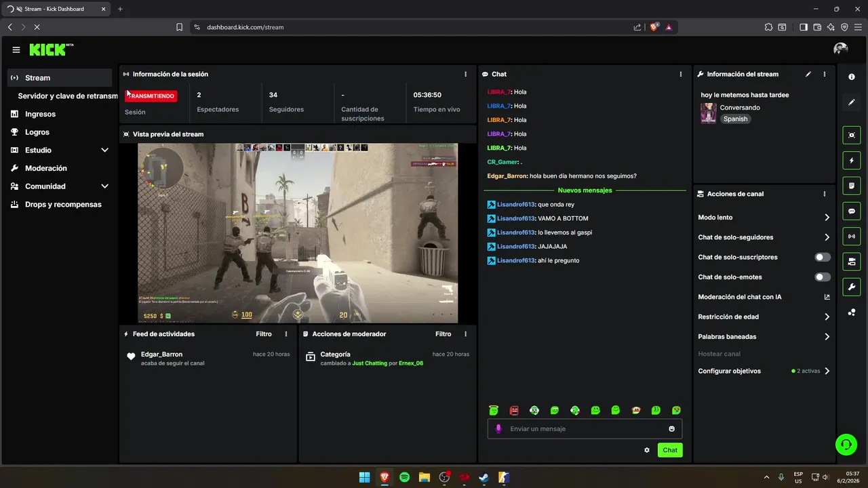The height and width of the screenshot is (488, 868).
Task: Toggle the broadcast signal icon in right rail
Action: click(x=852, y=236)
